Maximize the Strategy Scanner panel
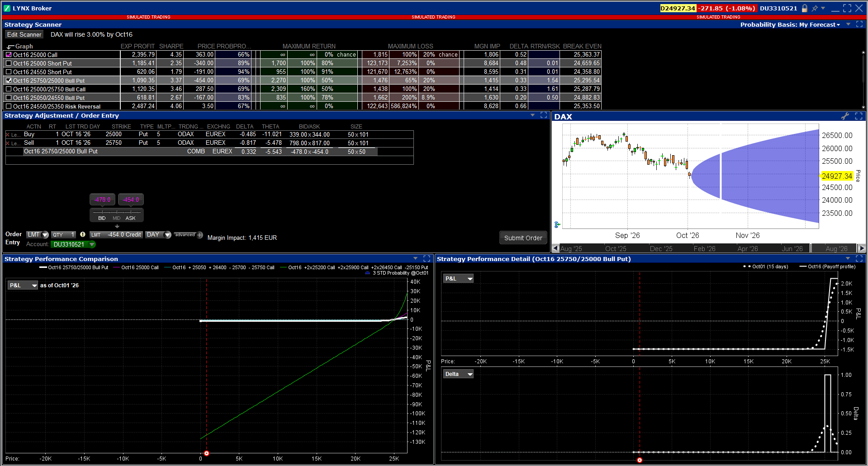The height and width of the screenshot is (466, 868). tap(859, 24)
